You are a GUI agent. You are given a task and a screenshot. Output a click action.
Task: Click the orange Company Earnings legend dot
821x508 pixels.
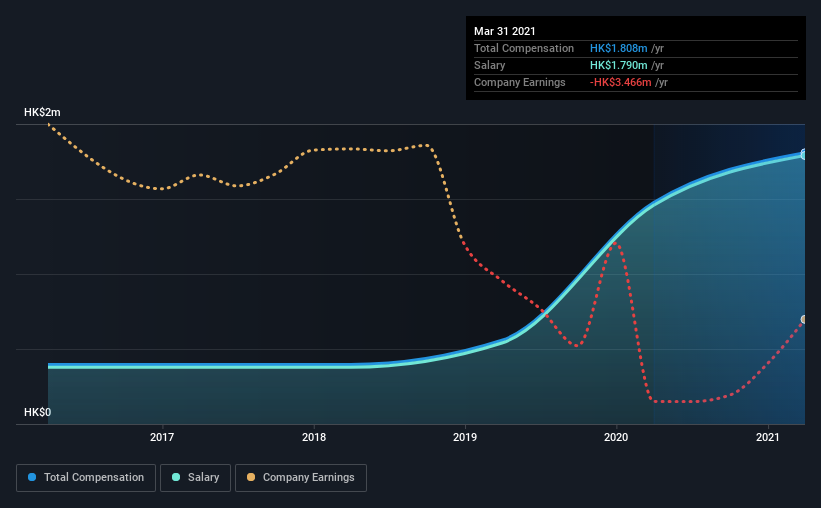point(251,477)
